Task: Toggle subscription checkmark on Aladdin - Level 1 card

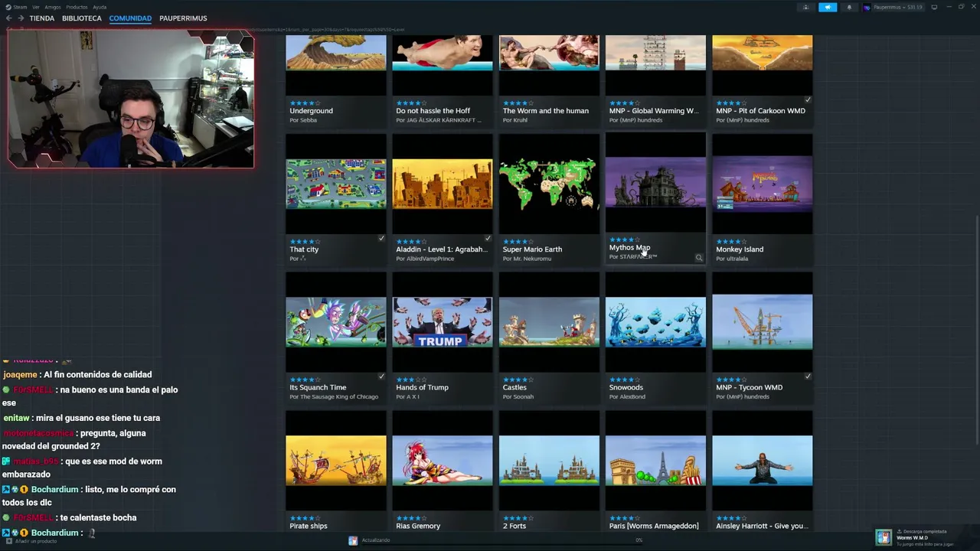Action: 488,238
